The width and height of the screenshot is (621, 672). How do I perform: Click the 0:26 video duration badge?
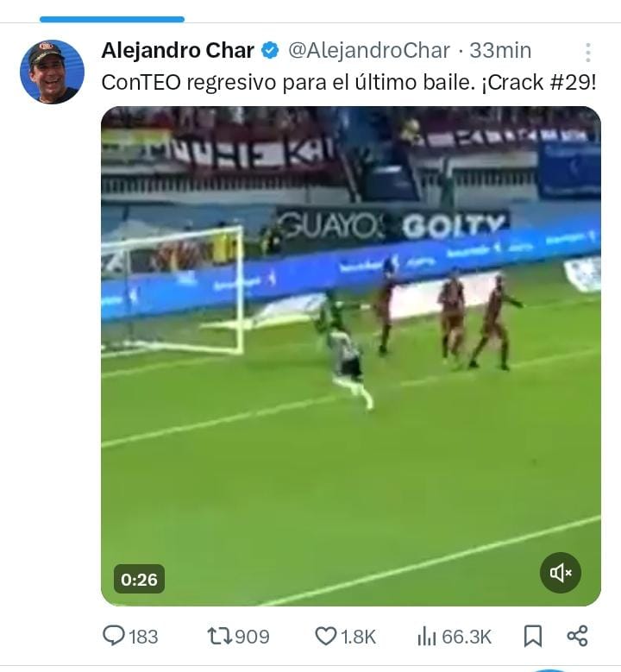click(139, 579)
